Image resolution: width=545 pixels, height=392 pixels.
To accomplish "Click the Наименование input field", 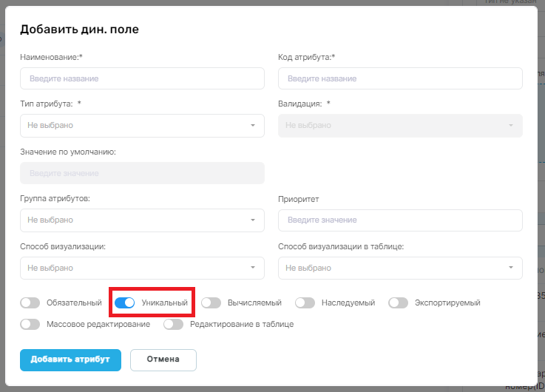I will click(x=142, y=78).
